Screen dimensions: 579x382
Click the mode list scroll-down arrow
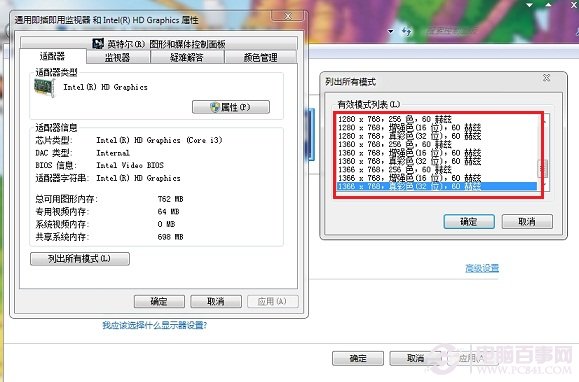tap(544, 185)
